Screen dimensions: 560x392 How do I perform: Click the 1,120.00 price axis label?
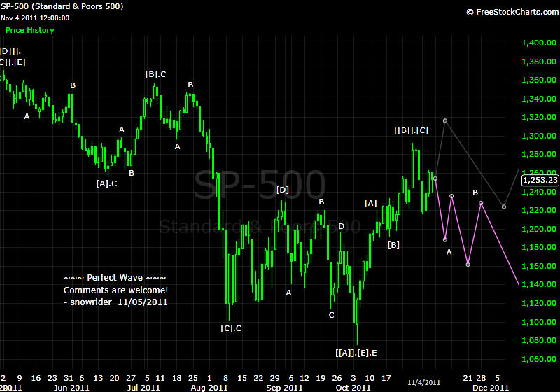(x=539, y=303)
